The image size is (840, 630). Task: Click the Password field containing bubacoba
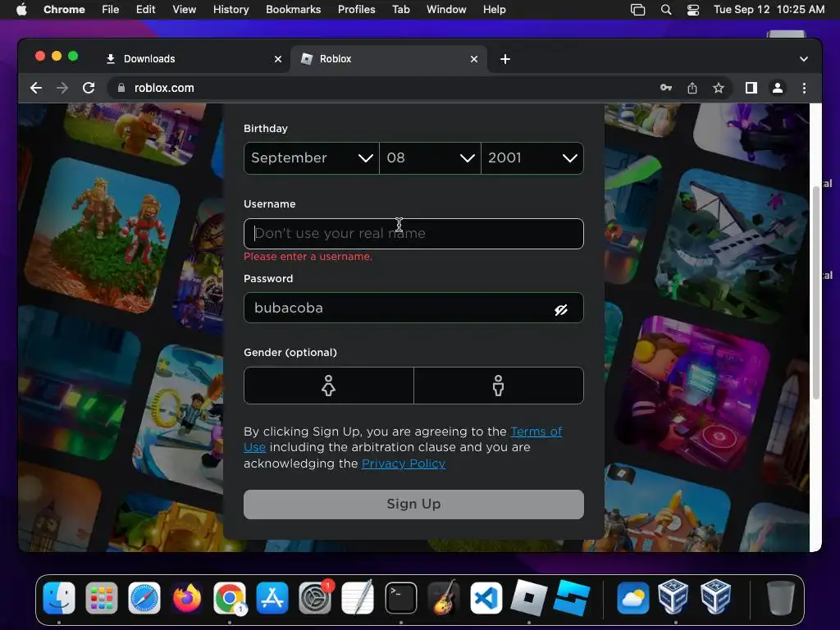click(x=413, y=308)
